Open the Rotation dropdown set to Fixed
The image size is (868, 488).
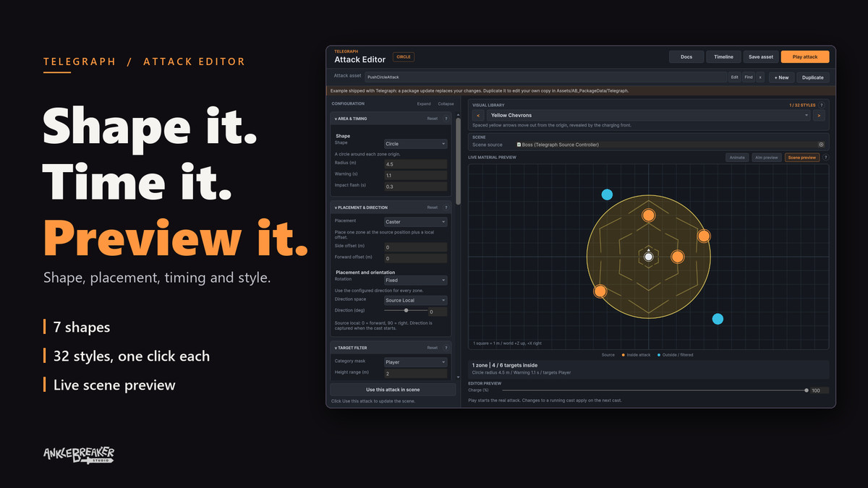pos(415,280)
